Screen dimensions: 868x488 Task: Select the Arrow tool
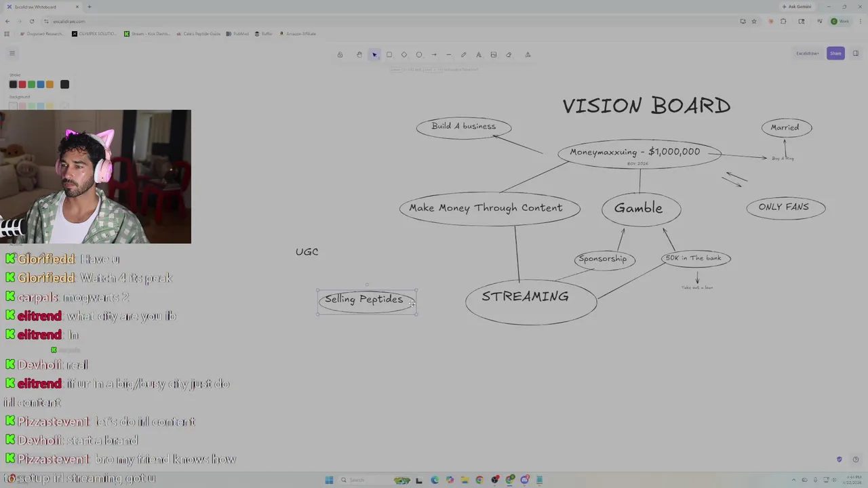(x=434, y=55)
